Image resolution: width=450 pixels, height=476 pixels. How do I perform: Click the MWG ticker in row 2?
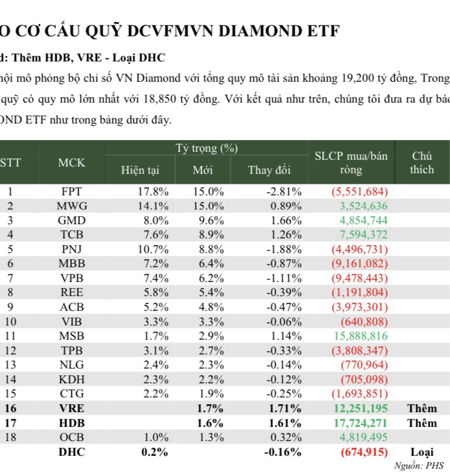click(72, 206)
